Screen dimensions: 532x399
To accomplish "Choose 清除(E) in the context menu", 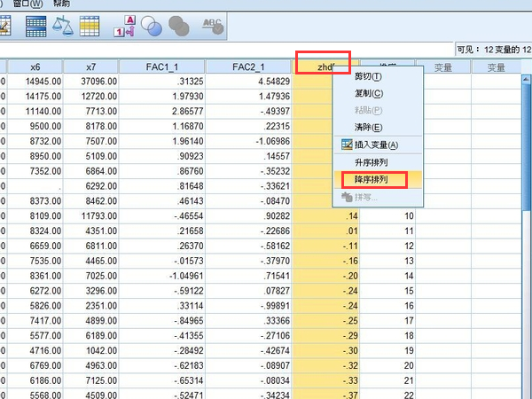I will [369, 127].
